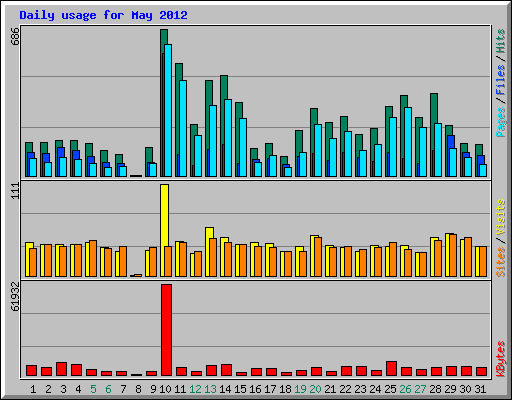
Task: Click the orange sites bar for day 5
Action: coord(93,258)
